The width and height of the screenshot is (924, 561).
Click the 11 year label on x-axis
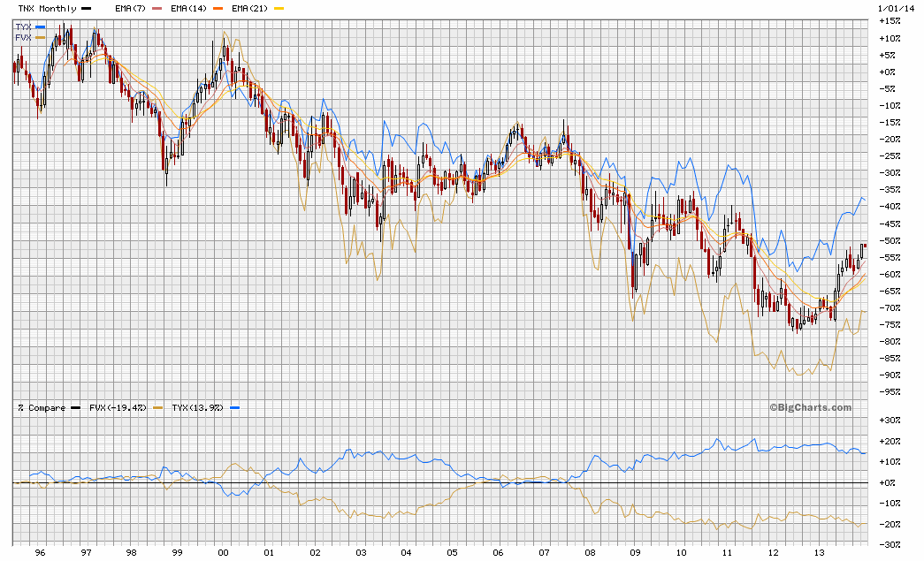727,553
